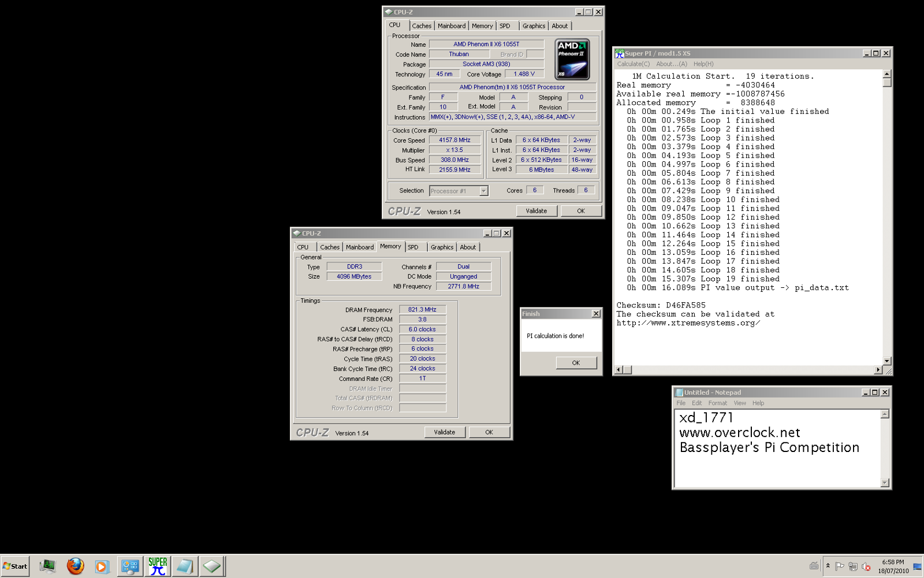Switch to Memory tab in upper CPU-Z window
Screen dimensions: 924x578
[x=482, y=26]
